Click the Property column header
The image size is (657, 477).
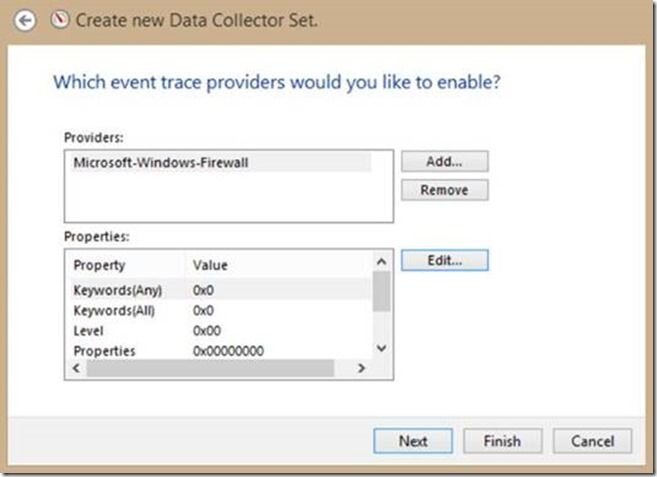127,265
